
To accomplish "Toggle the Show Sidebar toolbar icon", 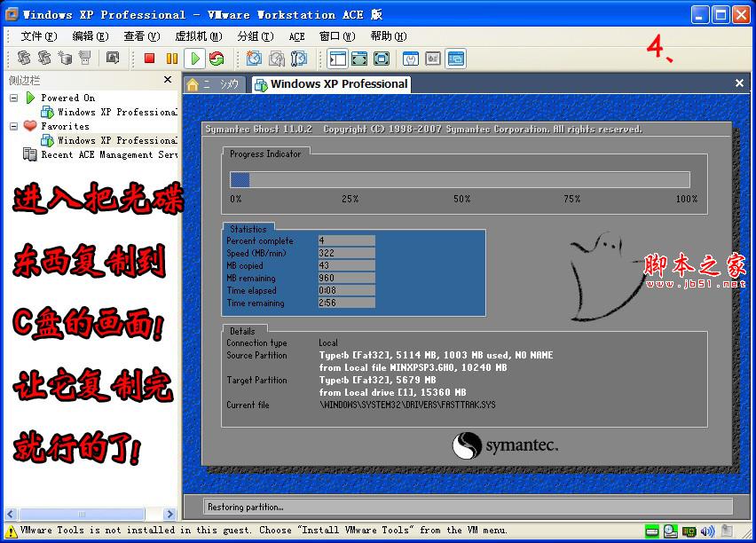I will pyautogui.click(x=337, y=59).
